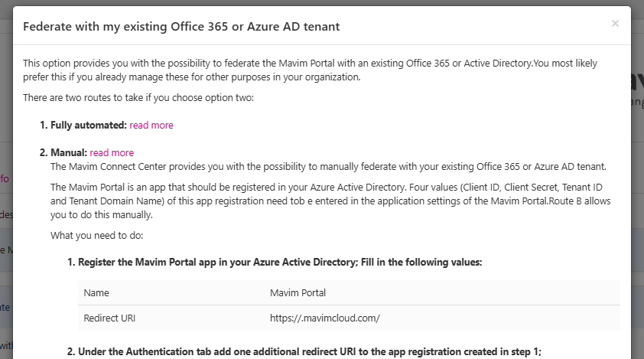The height and width of the screenshot is (359, 644).
Task: Click the "Register the Mavim Portal app" step heading
Action: 279,263
